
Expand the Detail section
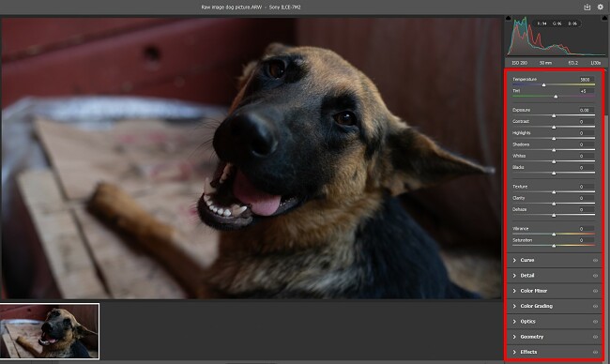pyautogui.click(x=527, y=275)
